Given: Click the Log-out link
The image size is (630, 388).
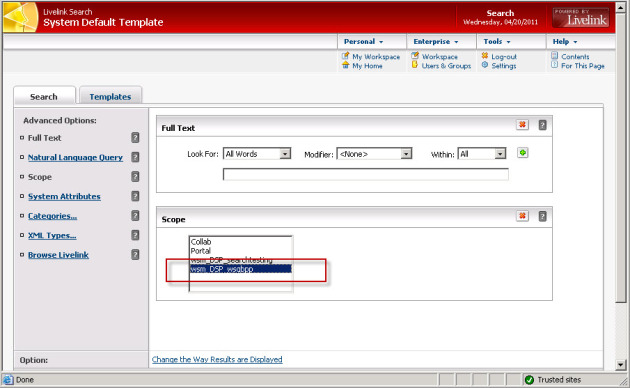Looking at the screenshot, I should (504, 57).
